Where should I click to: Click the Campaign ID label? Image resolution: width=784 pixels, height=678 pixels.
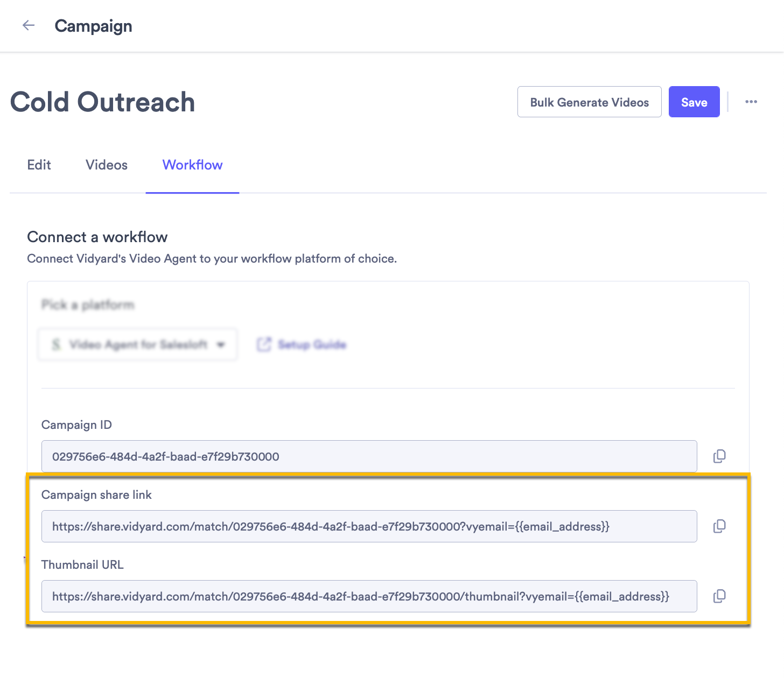(x=76, y=425)
